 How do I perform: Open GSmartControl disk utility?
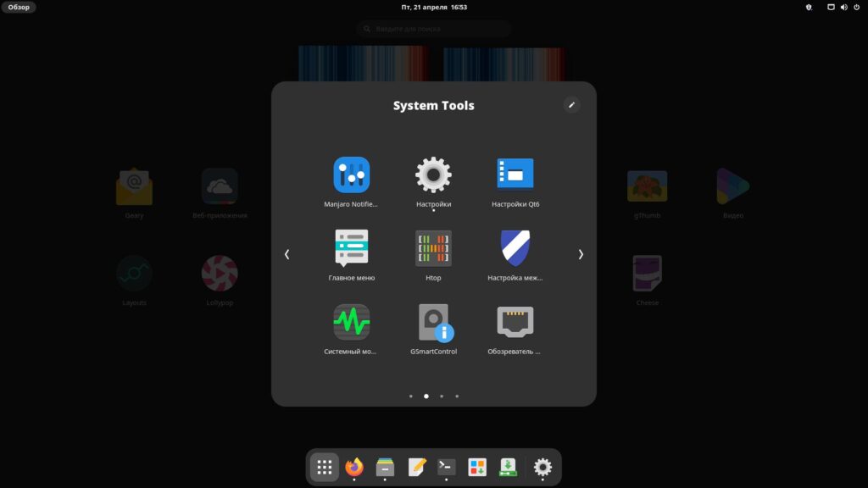pos(433,323)
